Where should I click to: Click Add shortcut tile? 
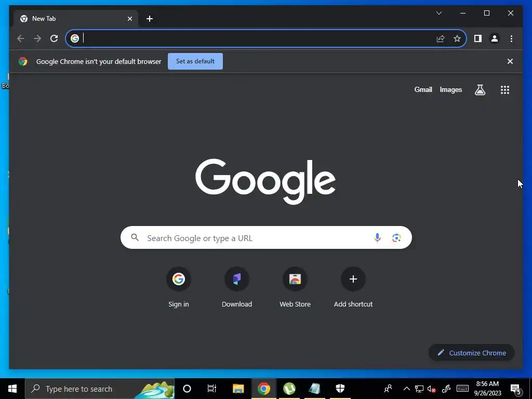tap(353, 287)
